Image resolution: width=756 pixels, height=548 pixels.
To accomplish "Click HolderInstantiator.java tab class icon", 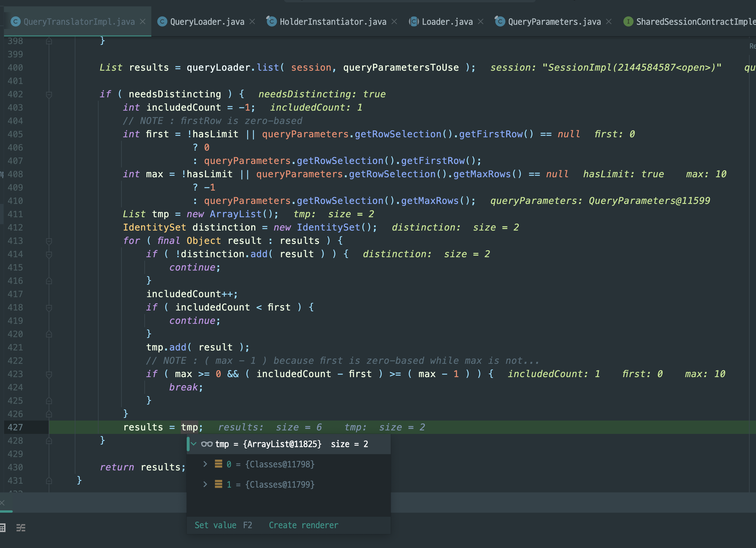I will (271, 22).
